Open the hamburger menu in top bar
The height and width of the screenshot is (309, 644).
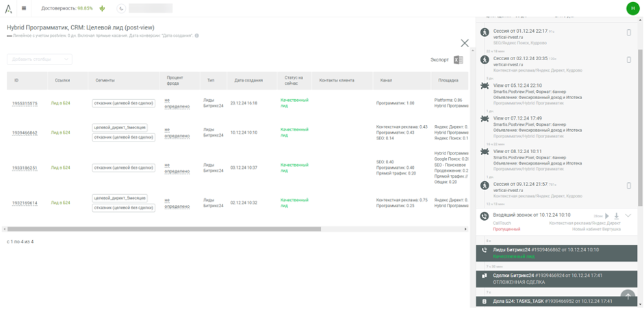click(24, 9)
